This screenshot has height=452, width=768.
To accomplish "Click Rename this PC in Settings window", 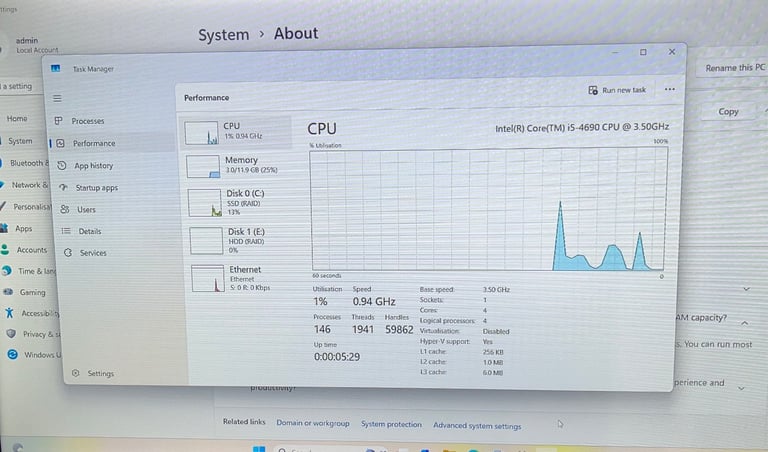I will point(733,68).
